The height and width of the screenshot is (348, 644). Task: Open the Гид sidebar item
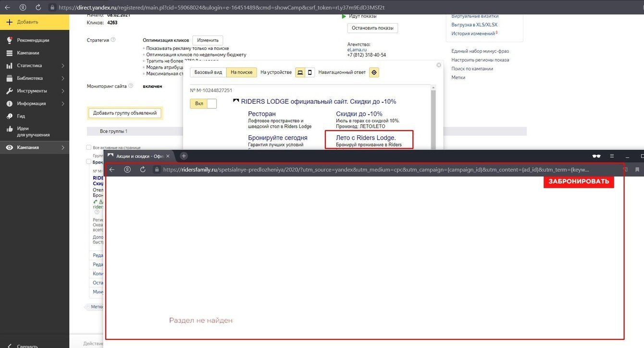point(35,116)
